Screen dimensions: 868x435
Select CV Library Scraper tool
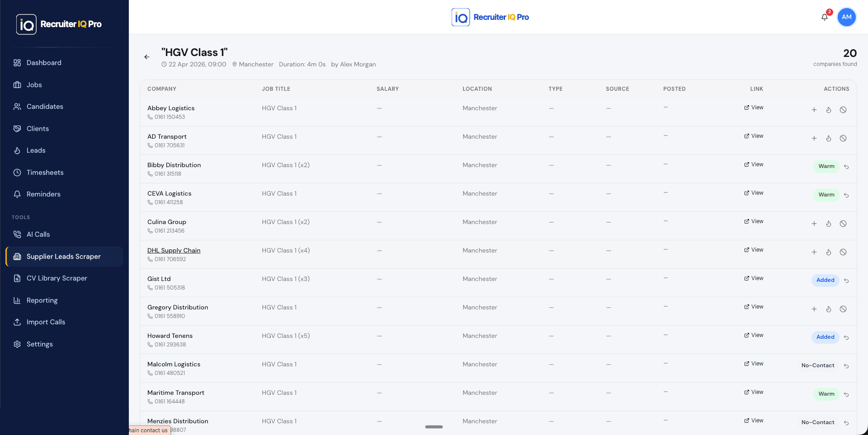click(x=64, y=278)
